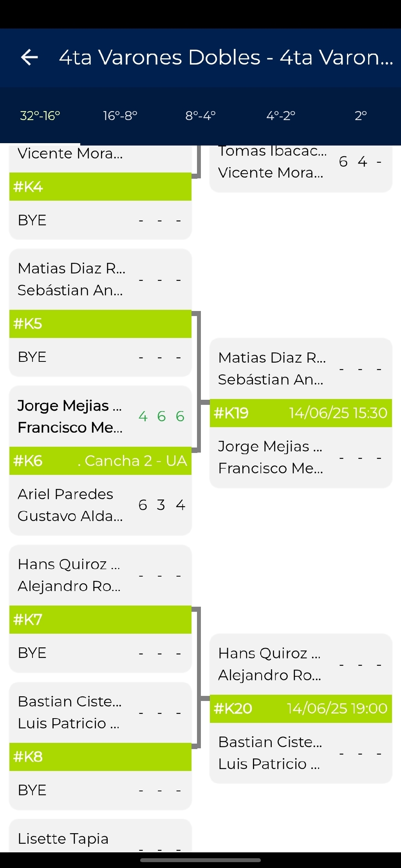Open match #K4 header
The width and height of the screenshot is (401, 868).
click(100, 187)
